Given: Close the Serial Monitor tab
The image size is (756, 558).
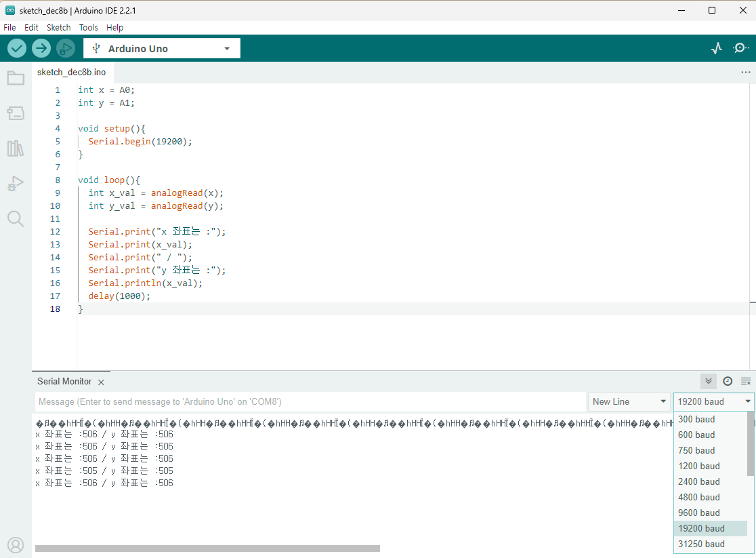Looking at the screenshot, I should 101,382.
